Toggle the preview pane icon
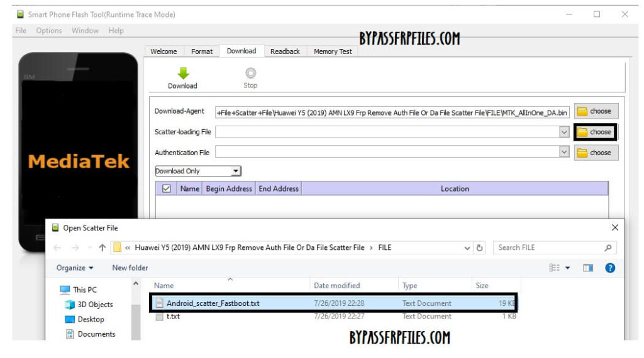This screenshot has width=644, height=358. pyautogui.click(x=588, y=268)
